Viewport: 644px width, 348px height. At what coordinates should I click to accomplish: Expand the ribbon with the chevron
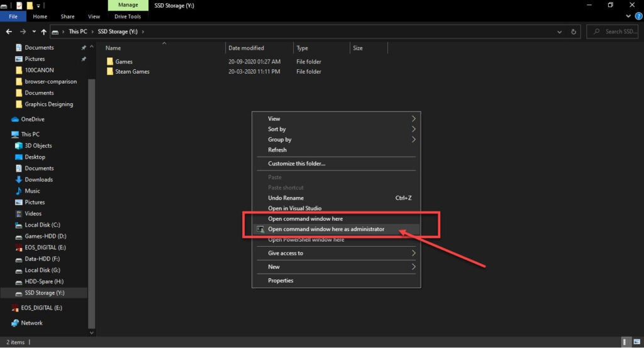click(628, 16)
